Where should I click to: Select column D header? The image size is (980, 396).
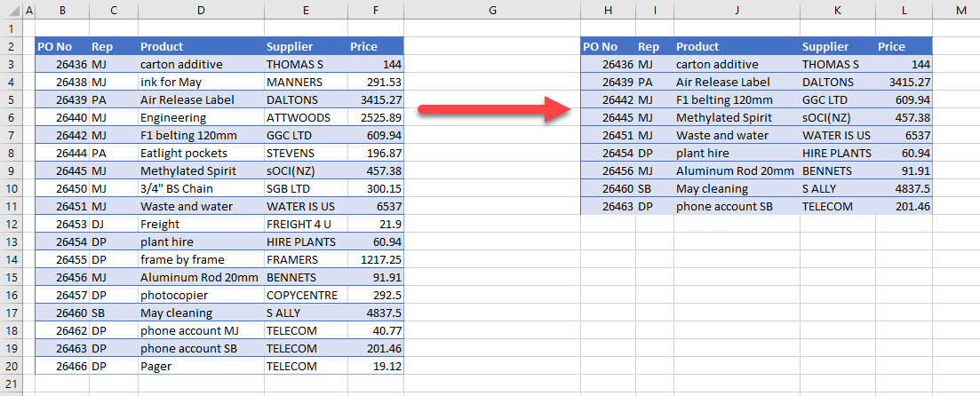tap(200, 11)
